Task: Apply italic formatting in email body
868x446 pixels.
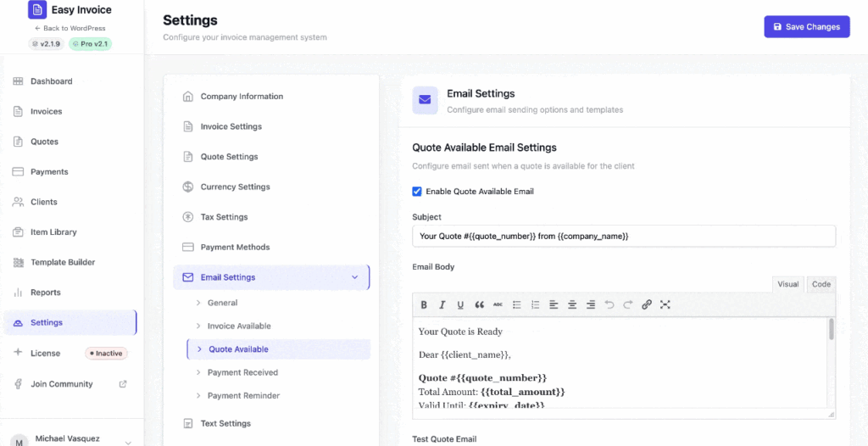Action: point(442,304)
